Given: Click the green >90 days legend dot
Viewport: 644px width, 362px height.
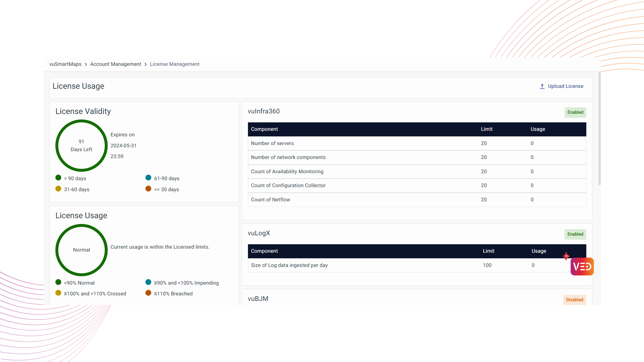Looking at the screenshot, I should click(58, 178).
